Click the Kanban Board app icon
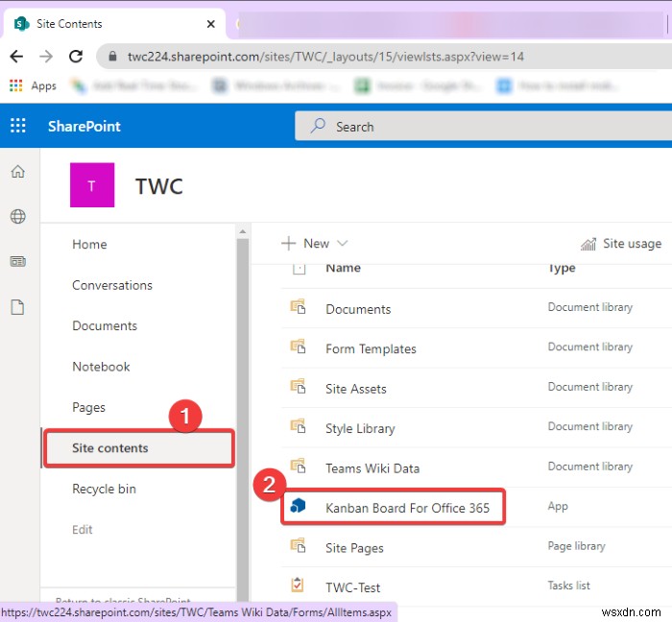This screenshot has width=672, height=622. point(298,506)
